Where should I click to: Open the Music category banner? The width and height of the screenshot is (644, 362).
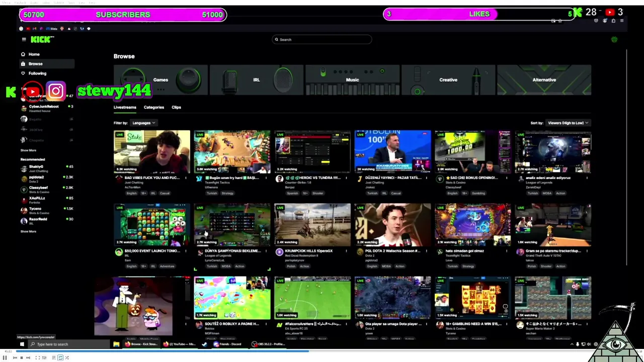point(352,80)
